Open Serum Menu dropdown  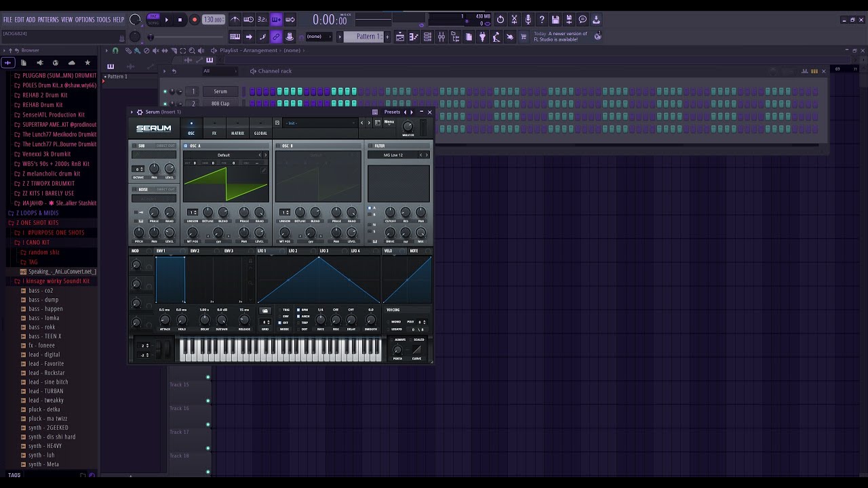[x=389, y=122]
